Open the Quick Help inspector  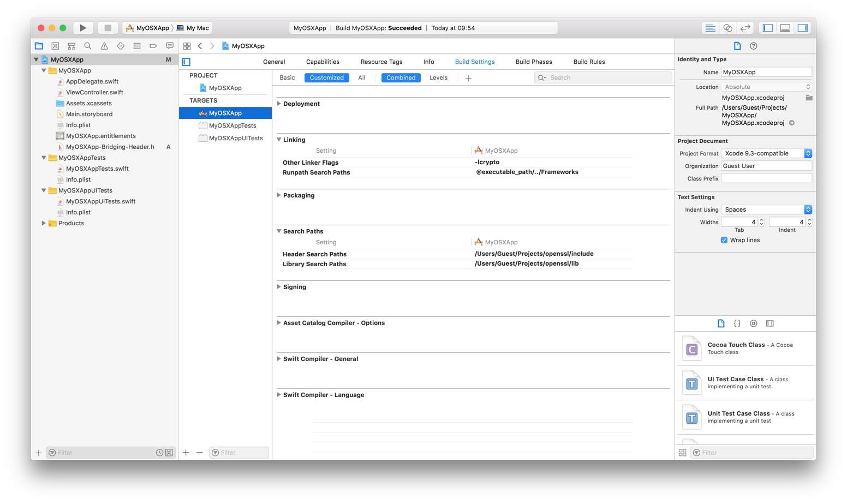click(x=754, y=46)
